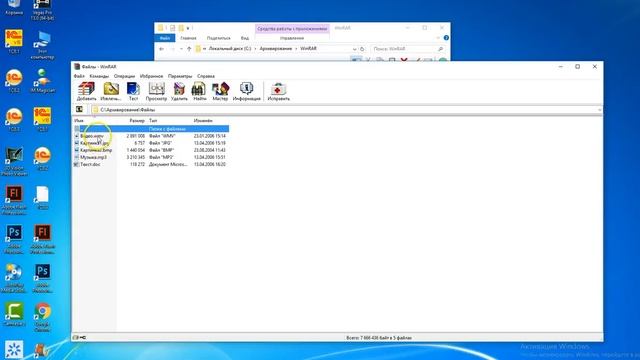
Task: Click Архивирование breadcrumb in Explorer address bar
Action: click(276, 49)
